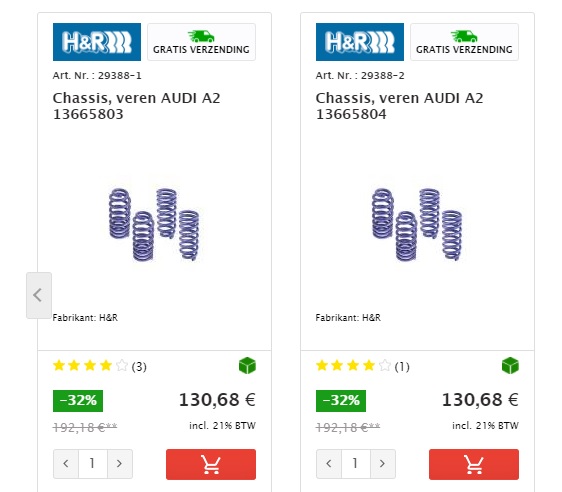Click quantity field of first product
The image size is (562, 492).
click(x=93, y=464)
